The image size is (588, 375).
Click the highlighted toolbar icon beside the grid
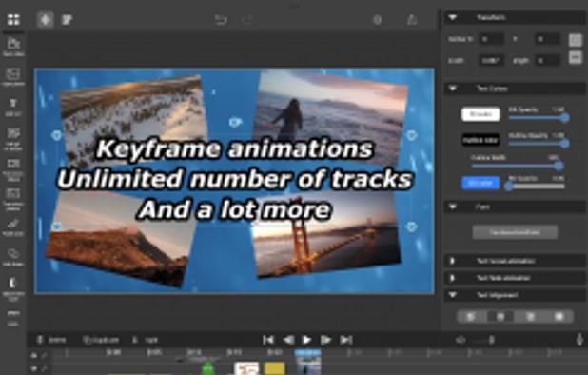click(46, 19)
